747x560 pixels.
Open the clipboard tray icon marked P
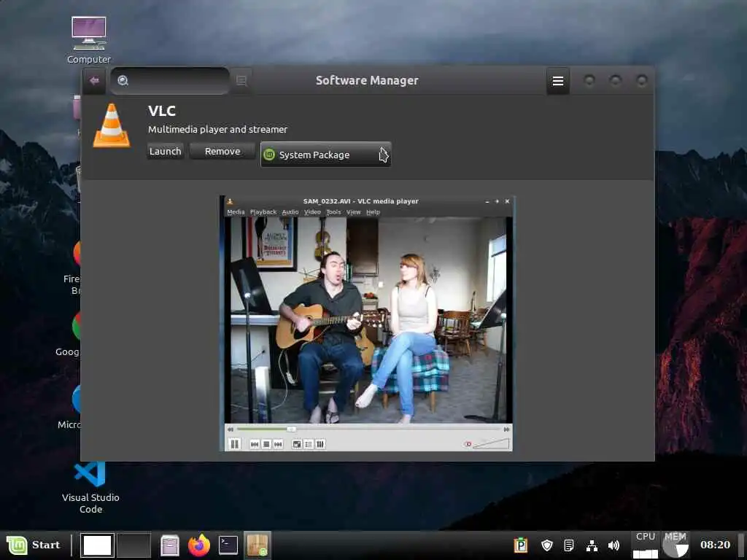tap(521, 545)
